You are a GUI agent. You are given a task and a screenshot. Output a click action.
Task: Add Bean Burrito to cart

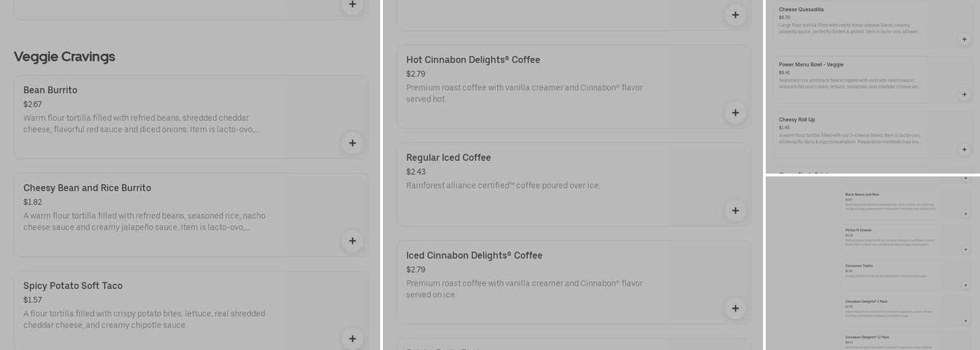pyautogui.click(x=352, y=143)
